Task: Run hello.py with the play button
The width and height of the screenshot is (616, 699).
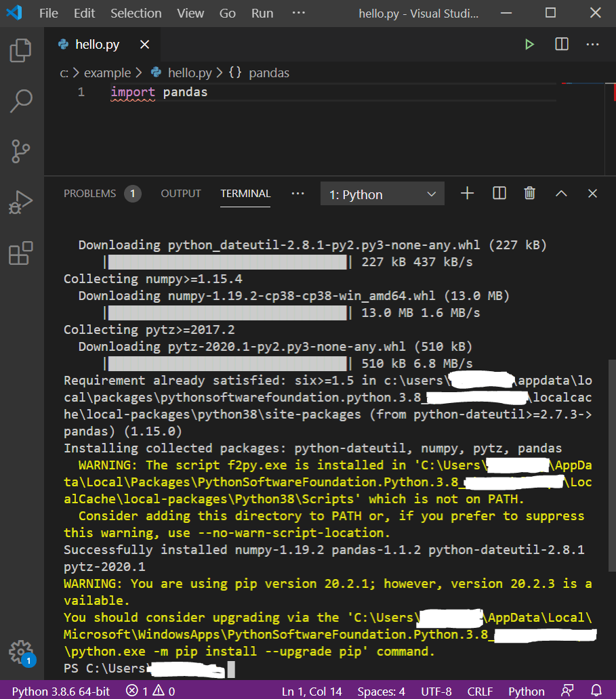Action: (x=529, y=43)
